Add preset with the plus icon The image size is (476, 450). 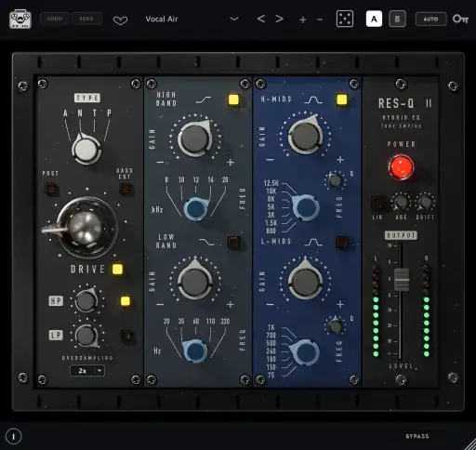pos(303,20)
